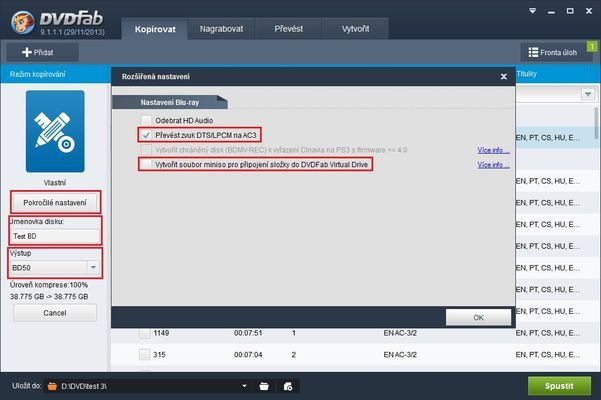The image size is (601, 400).
Task: Click the ISO image output icon
Action: click(288, 386)
